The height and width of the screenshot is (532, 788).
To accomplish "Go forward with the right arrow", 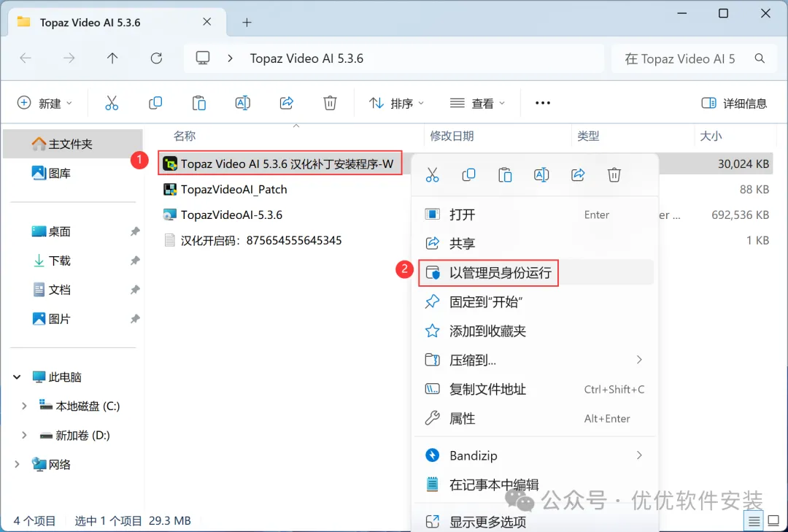I will pos(69,58).
